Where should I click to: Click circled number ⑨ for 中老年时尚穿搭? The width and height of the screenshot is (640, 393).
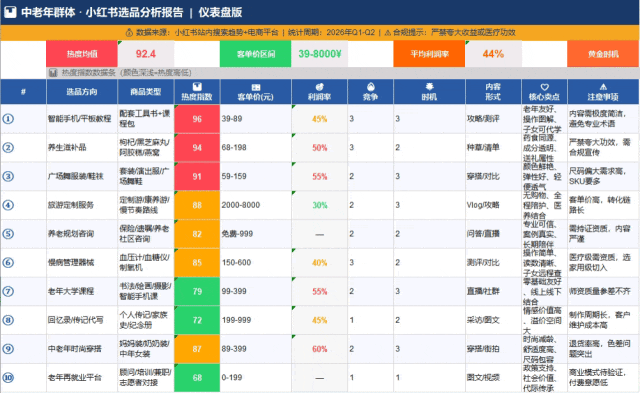coord(8,349)
